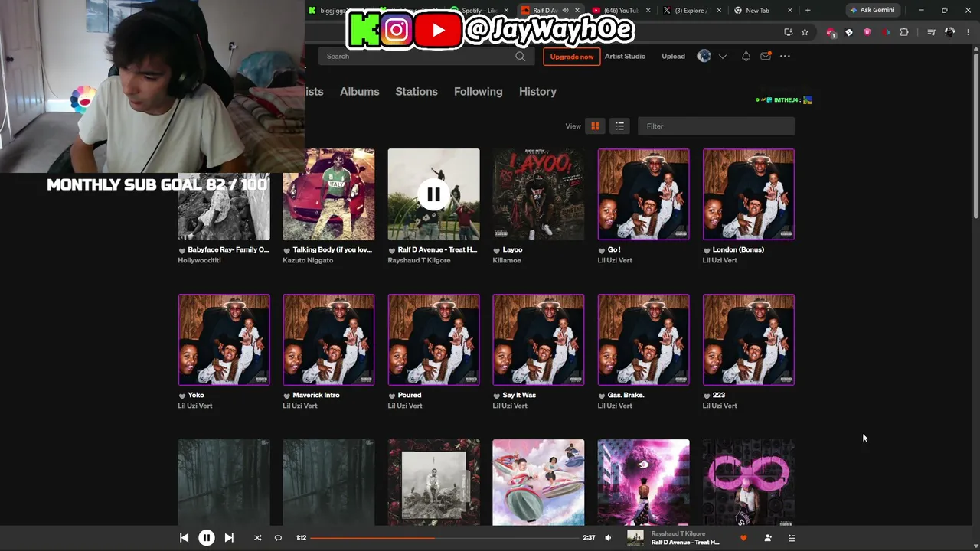Like the Say It Was track

point(497,396)
